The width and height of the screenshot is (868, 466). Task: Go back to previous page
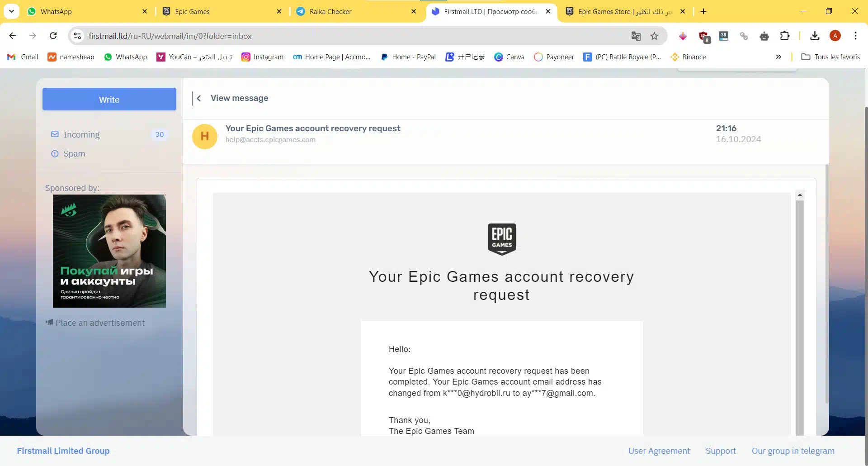[13, 36]
